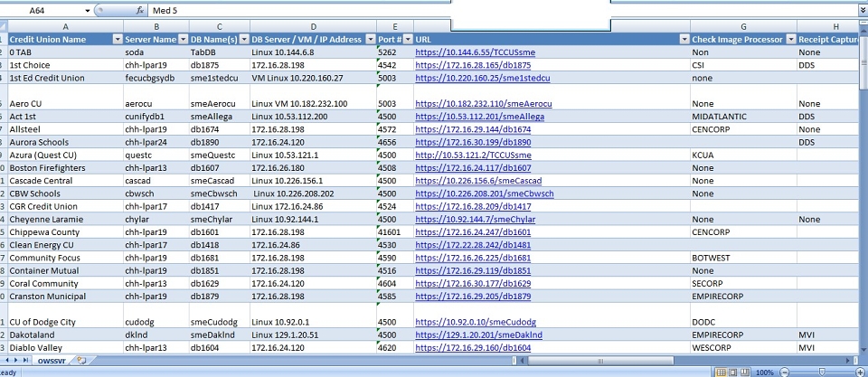Open Credit Union Name filter dropdown

pyautogui.click(x=118, y=39)
